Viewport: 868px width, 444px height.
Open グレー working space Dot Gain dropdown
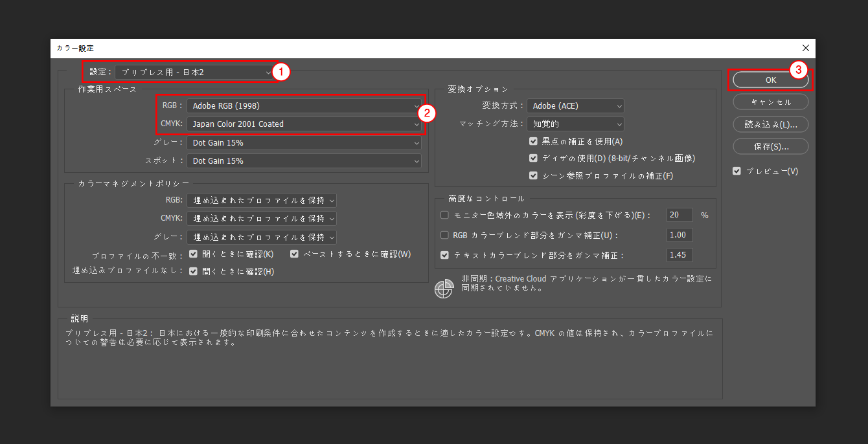[304, 142]
